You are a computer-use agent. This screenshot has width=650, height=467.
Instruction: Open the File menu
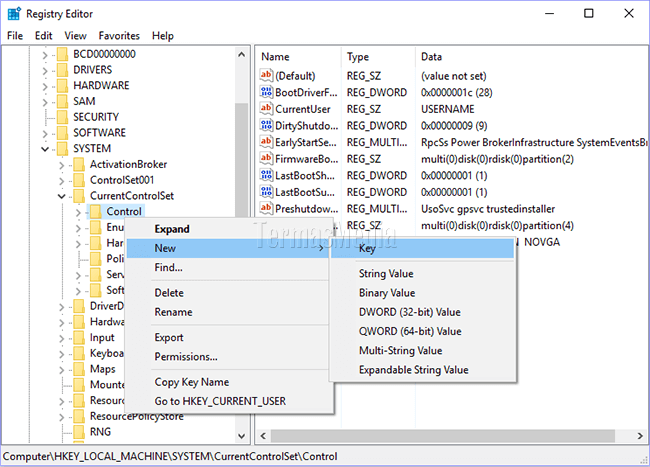[15, 36]
